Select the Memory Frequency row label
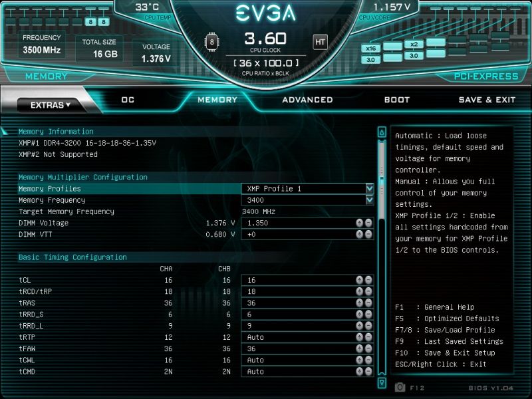 coord(52,200)
